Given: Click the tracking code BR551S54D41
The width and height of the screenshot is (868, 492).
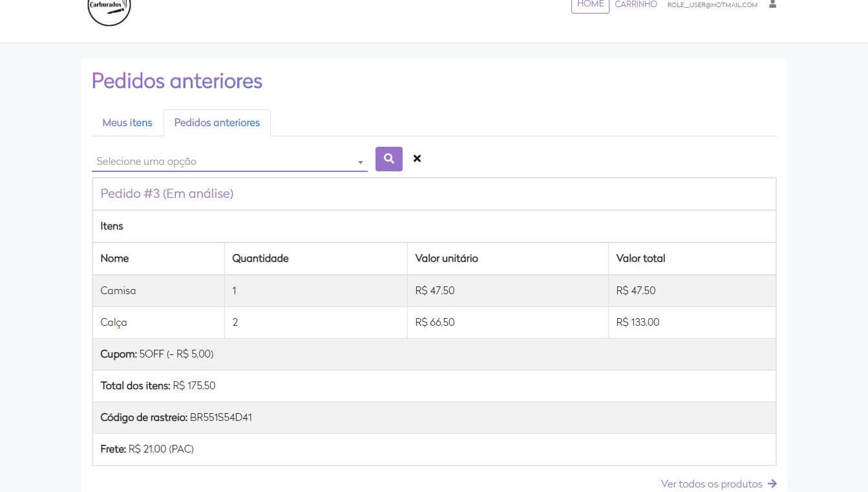Looking at the screenshot, I should (x=220, y=417).
